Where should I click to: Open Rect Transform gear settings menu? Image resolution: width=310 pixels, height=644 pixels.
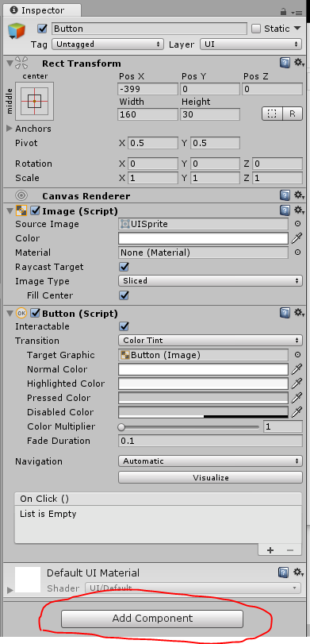point(299,63)
